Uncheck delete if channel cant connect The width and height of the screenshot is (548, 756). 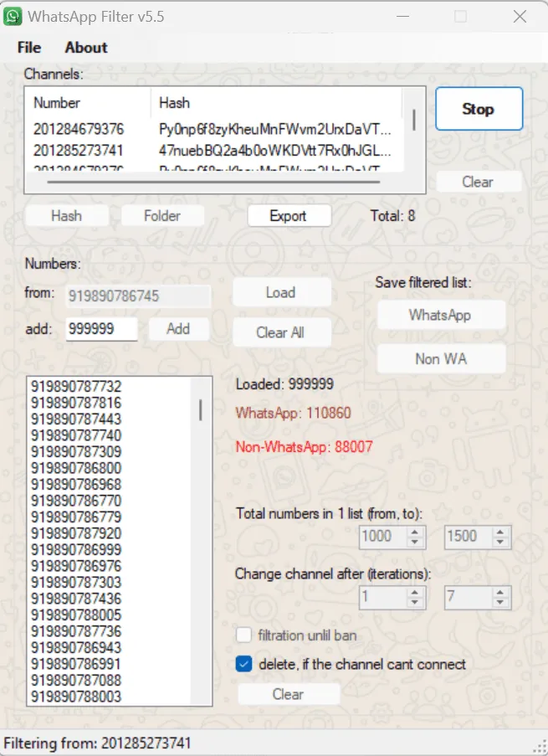(x=244, y=664)
